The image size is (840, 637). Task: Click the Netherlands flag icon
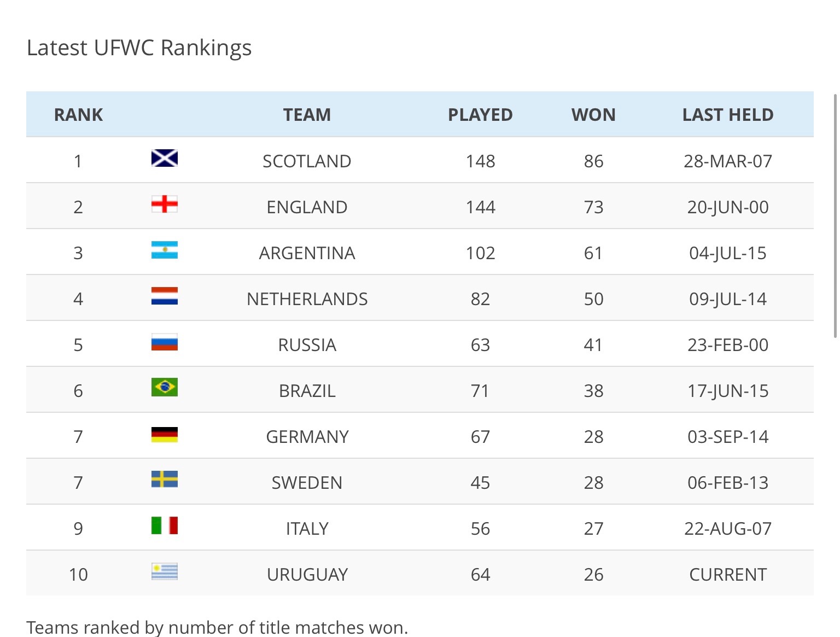164,298
